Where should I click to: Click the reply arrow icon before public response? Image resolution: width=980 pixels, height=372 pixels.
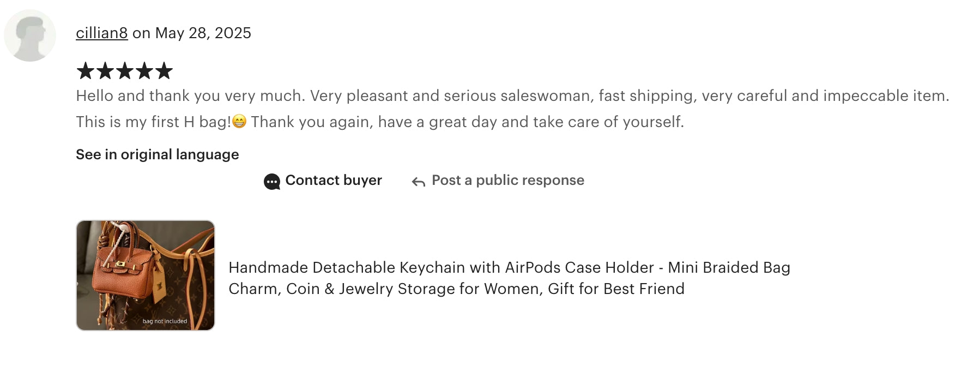click(419, 182)
